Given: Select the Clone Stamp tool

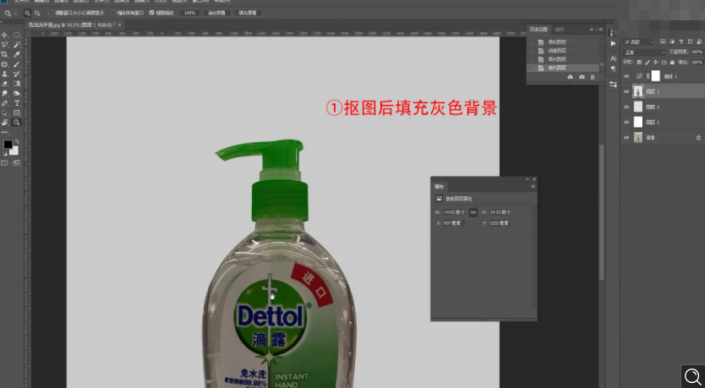Looking at the screenshot, I should pos(4,74).
